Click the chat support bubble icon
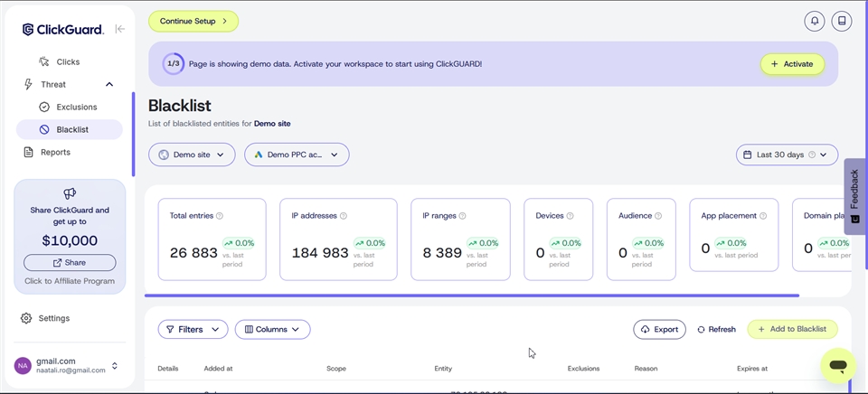868x394 pixels. (838, 366)
